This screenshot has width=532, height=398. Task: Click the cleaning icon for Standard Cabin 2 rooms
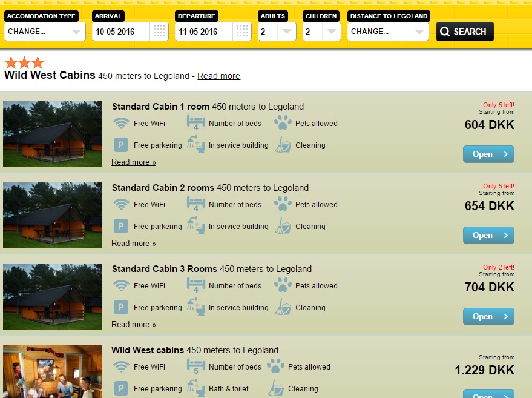coord(283,226)
